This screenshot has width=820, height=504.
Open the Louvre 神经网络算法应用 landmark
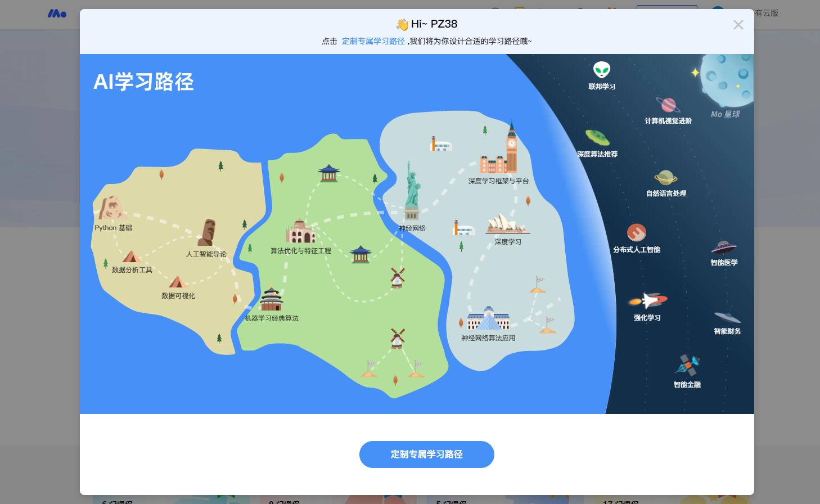(488, 319)
